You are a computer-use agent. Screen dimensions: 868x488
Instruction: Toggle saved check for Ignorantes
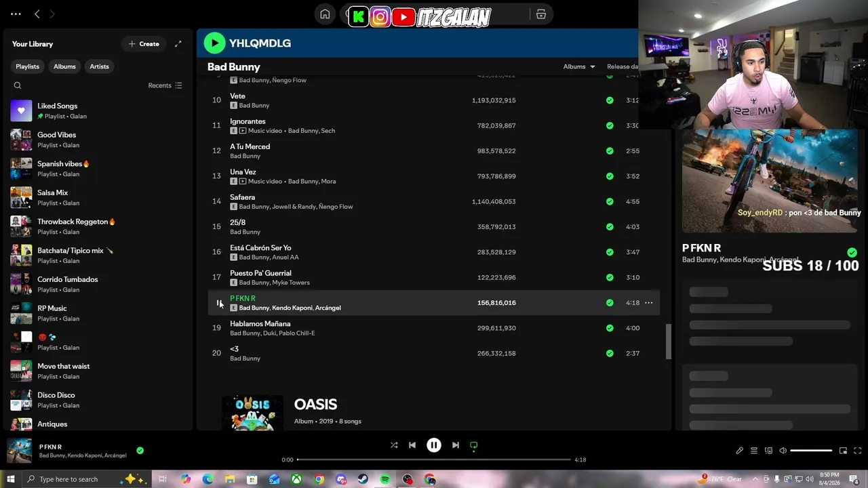(x=610, y=125)
